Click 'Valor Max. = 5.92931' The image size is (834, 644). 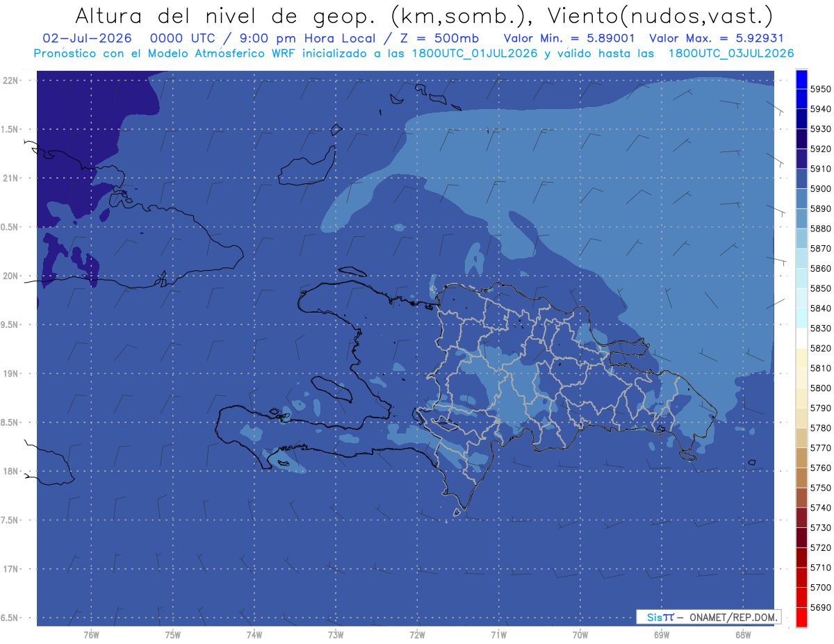pos(717,38)
